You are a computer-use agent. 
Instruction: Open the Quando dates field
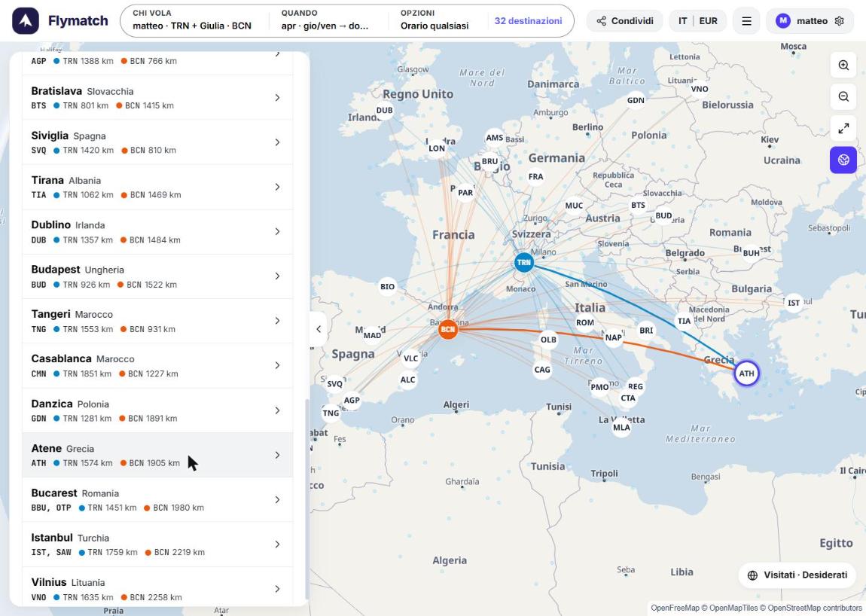tap(325, 20)
